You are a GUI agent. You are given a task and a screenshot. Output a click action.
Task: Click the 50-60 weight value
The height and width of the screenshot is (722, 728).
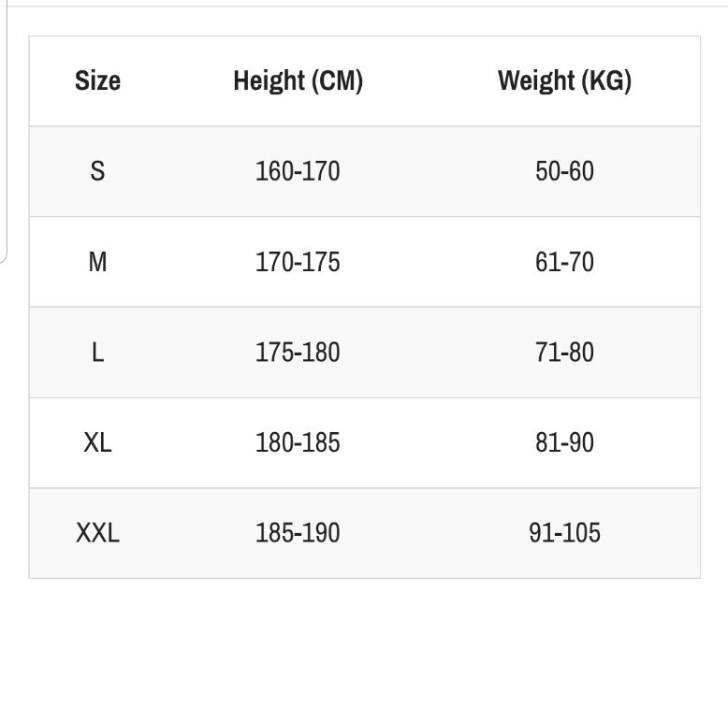point(564,171)
